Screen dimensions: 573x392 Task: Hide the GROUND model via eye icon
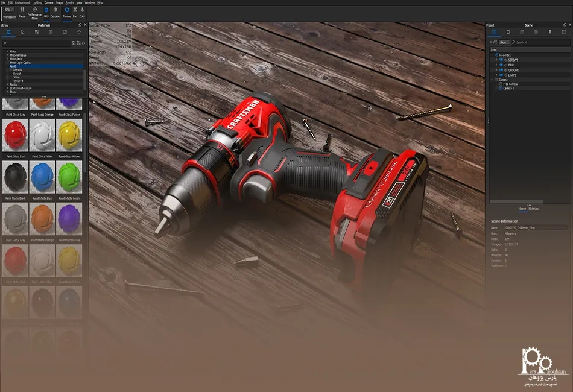click(501, 70)
